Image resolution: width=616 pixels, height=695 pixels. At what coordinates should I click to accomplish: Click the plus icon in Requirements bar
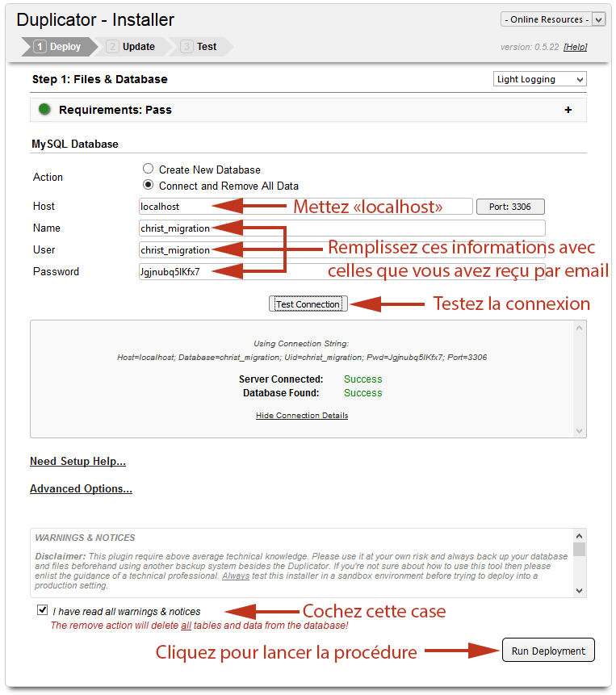[x=568, y=110]
